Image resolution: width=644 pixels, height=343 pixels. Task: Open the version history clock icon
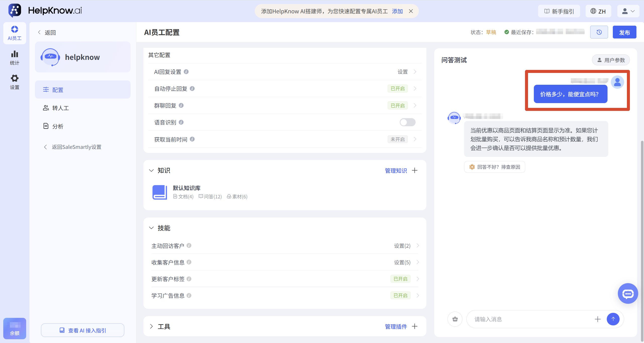(x=599, y=32)
